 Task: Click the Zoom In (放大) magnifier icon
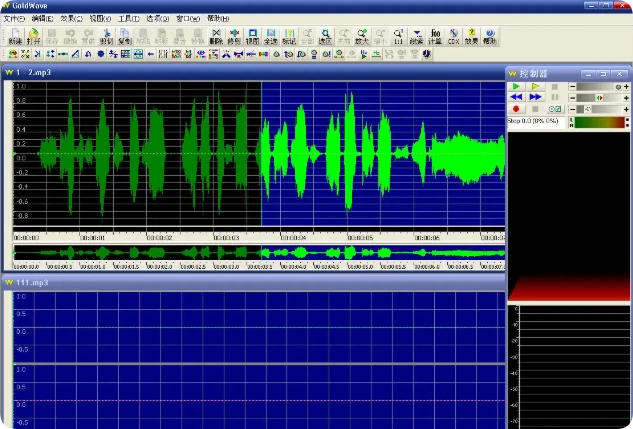coord(362,36)
